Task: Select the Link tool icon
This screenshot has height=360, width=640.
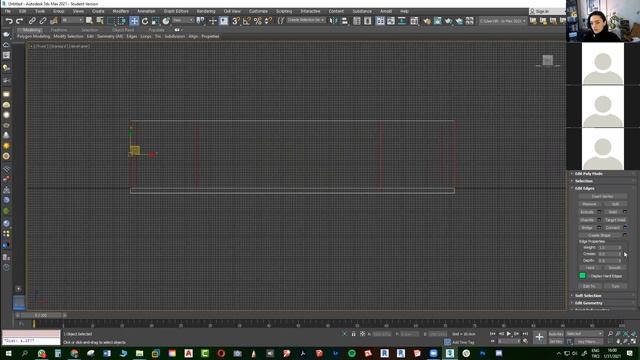Action: tap(32, 21)
